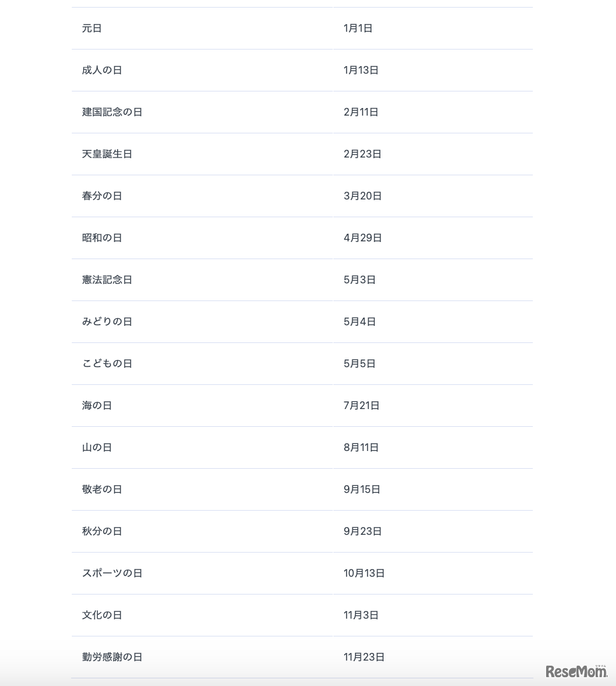The width and height of the screenshot is (616, 686).
Task: Click the こどもの日 holiday name
Action: point(107,364)
